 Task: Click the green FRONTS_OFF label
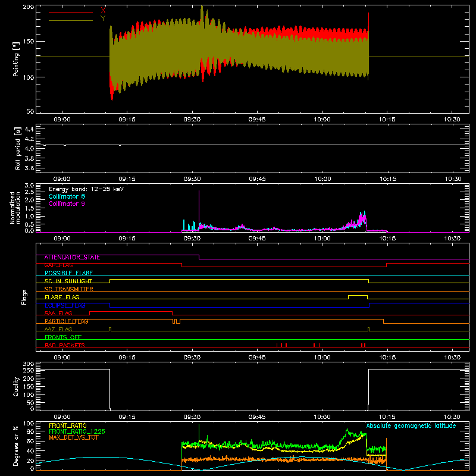pyautogui.click(x=63, y=337)
